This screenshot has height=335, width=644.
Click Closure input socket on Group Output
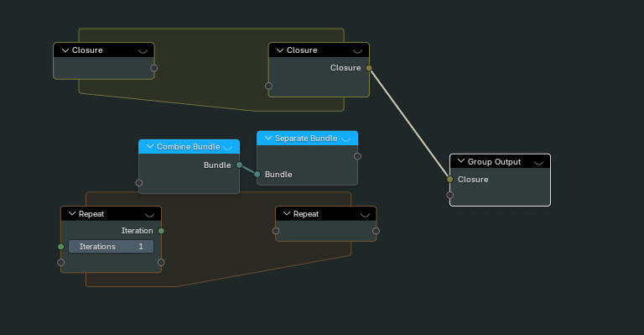click(x=449, y=179)
